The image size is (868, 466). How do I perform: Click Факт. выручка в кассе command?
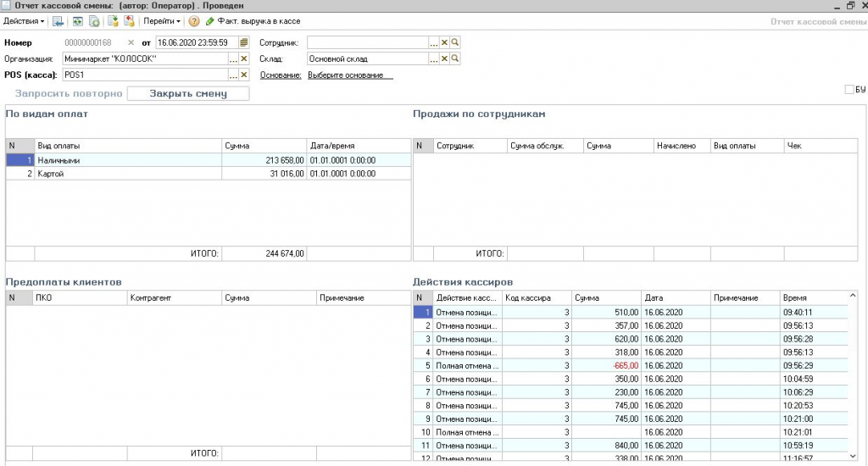(x=259, y=21)
